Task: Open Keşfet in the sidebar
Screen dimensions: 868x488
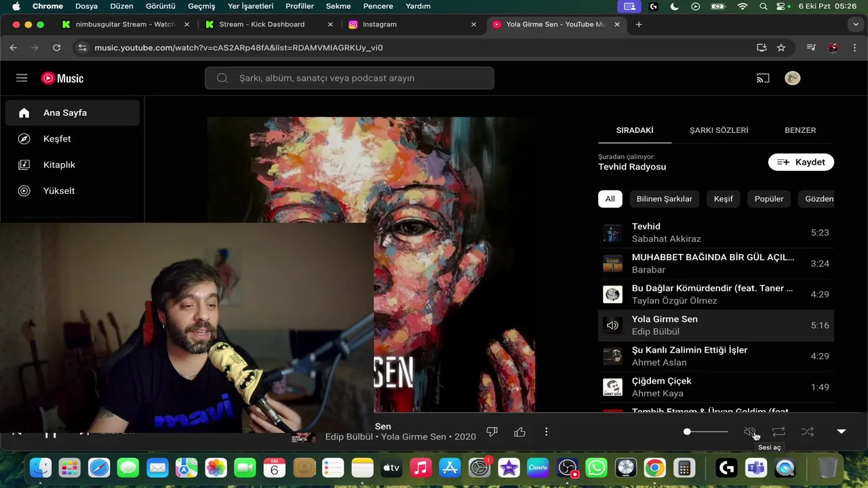Action: [73, 138]
